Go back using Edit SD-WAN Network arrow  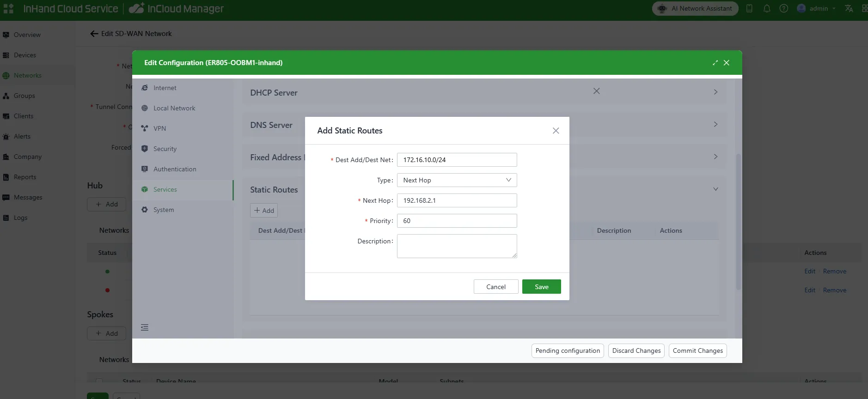[94, 34]
